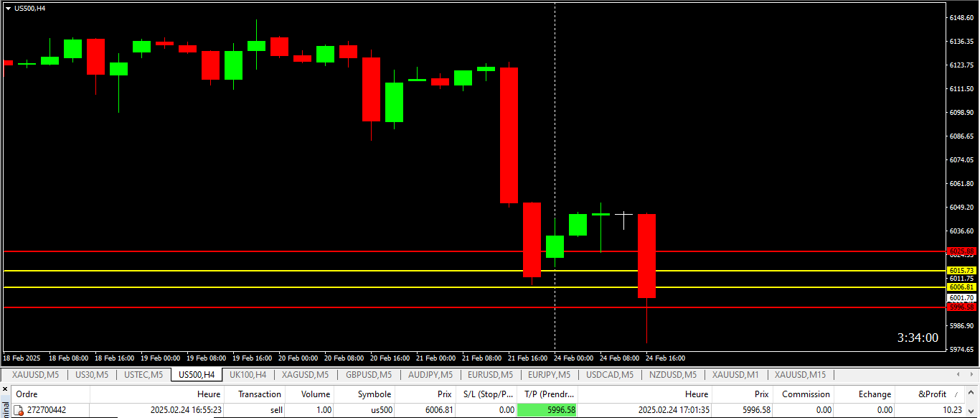This screenshot has height=418, width=980.
Task: Click the 19 Feb 16:00 time label
Action: 252,358
